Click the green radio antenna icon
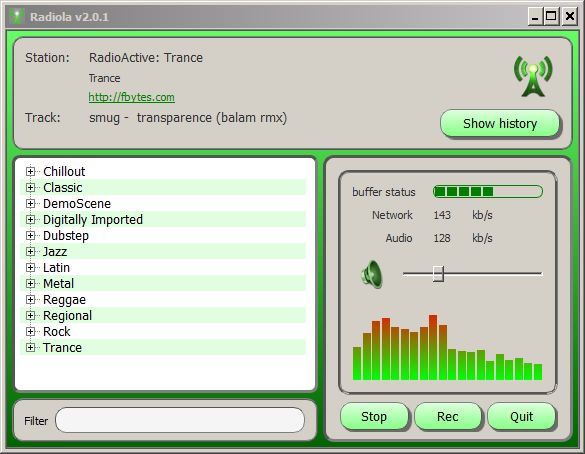The height and width of the screenshot is (454, 585). [x=533, y=76]
